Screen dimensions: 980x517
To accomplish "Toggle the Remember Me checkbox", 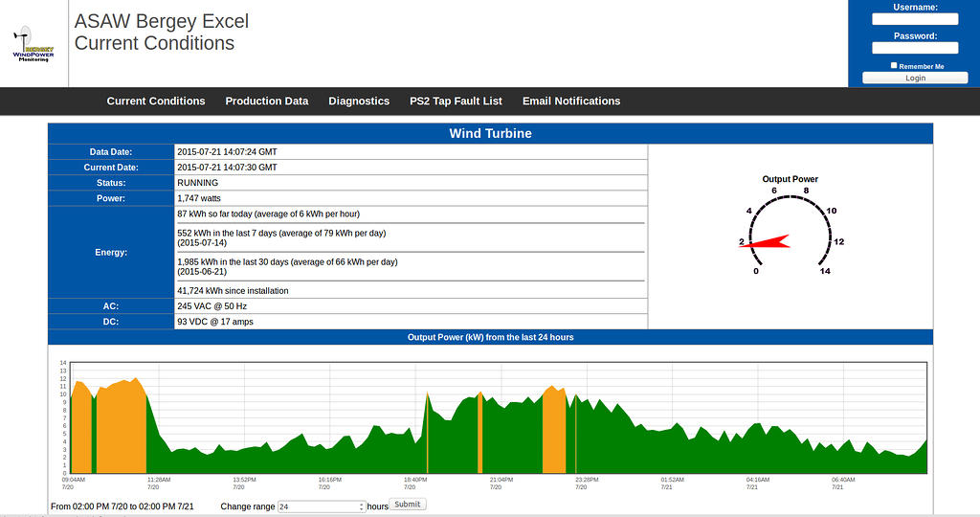I will point(894,65).
